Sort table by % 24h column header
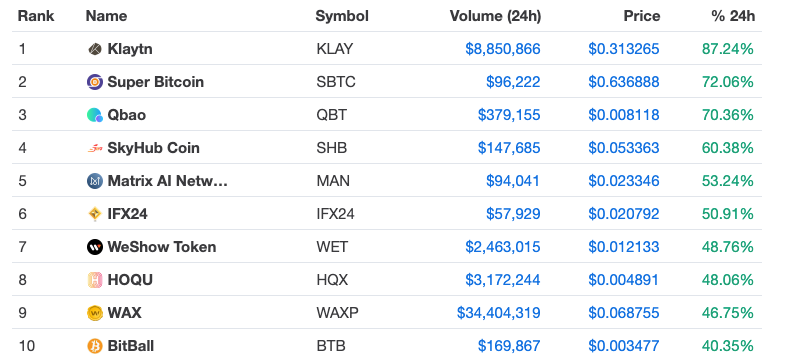 coord(733,16)
